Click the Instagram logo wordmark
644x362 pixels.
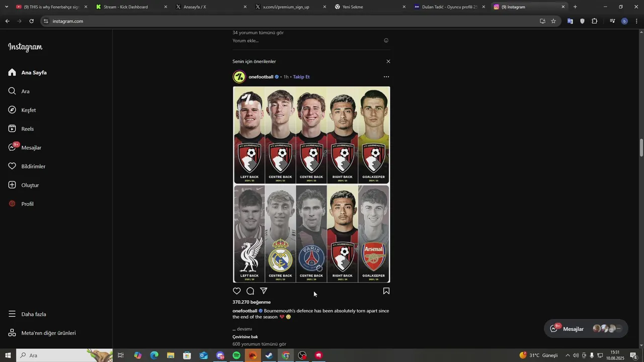[x=25, y=47]
